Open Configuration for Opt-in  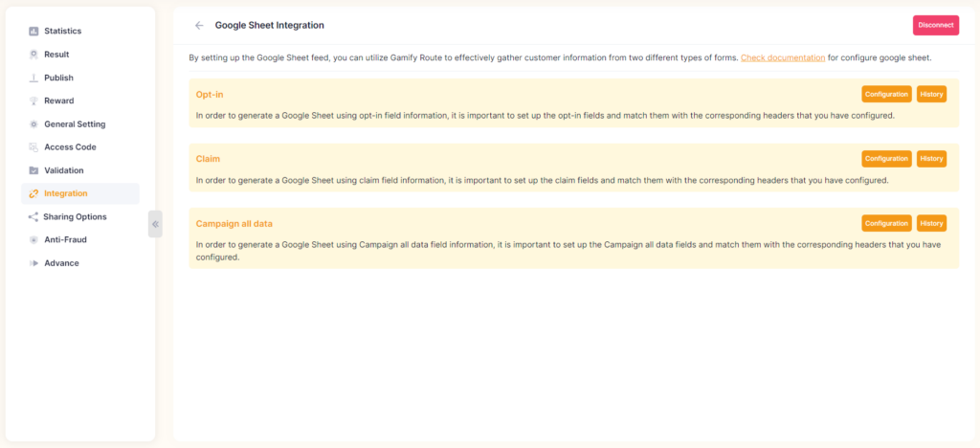click(x=886, y=95)
